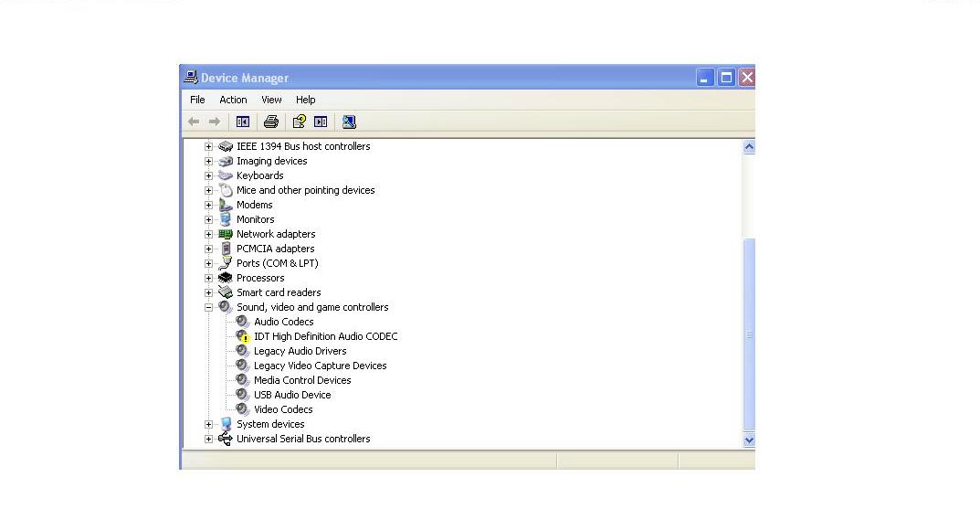Open the File menu
The width and height of the screenshot is (980, 509).
click(197, 100)
